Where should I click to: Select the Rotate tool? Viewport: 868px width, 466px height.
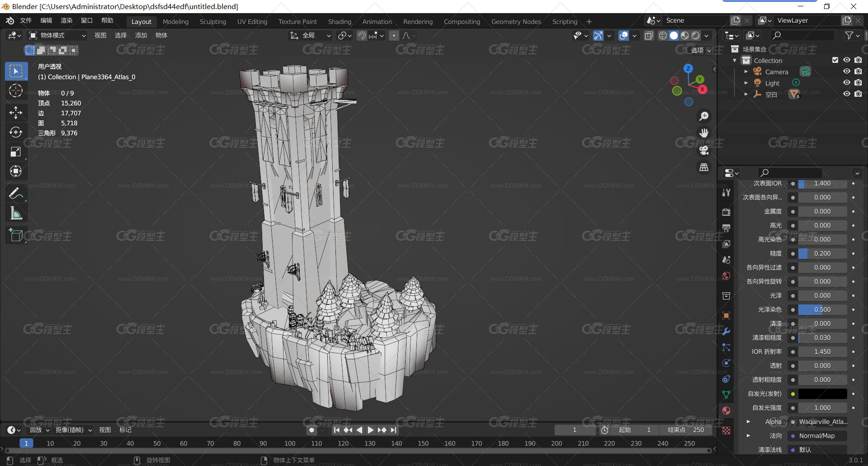[x=16, y=132]
